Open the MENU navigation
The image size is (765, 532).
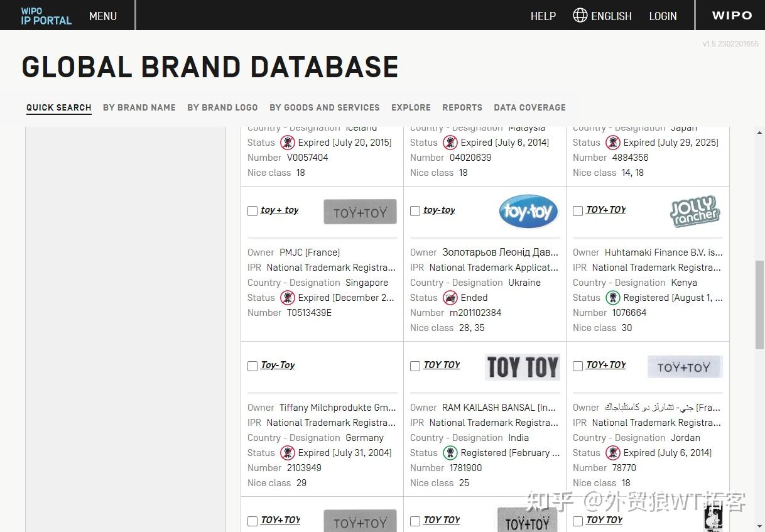coord(102,16)
